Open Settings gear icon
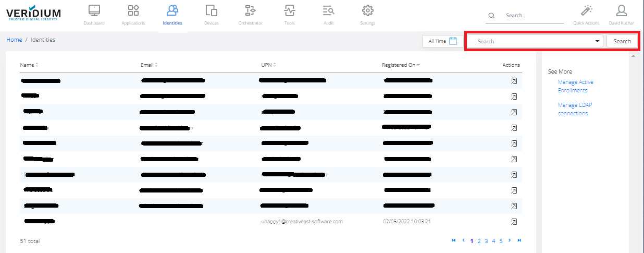The image size is (644, 253). (x=367, y=10)
